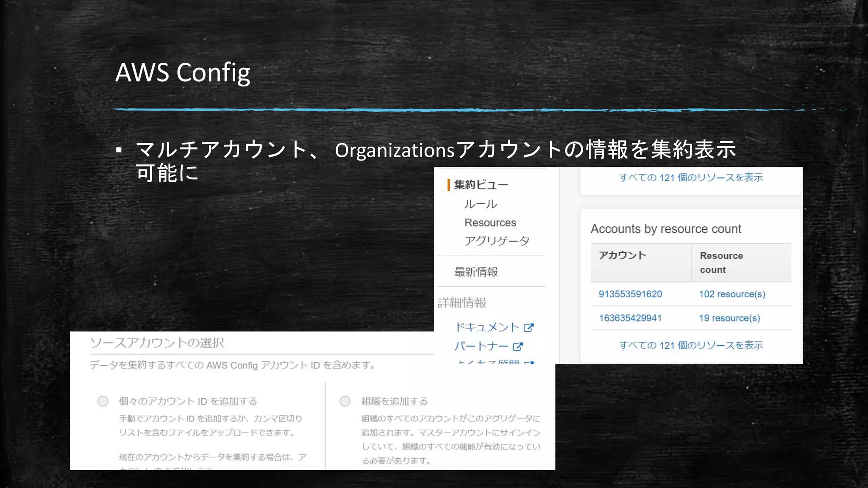Screen dimensions: 868x488
Task: Open アグリゲータ in the side menu
Action: [497, 241]
